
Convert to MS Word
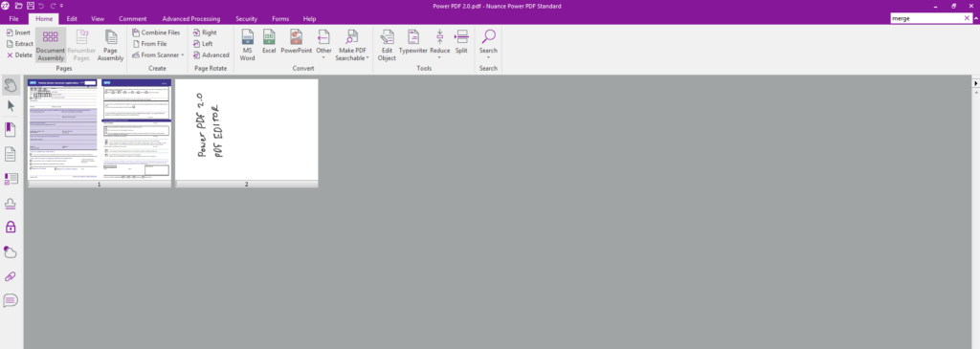[248, 45]
